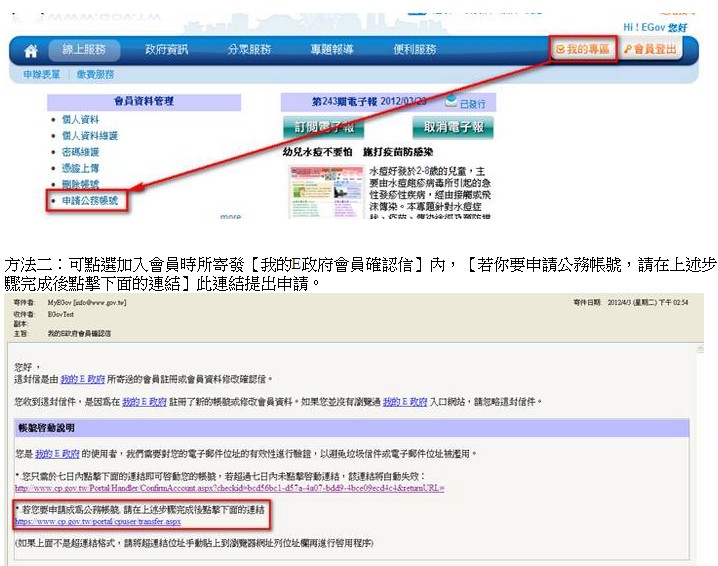
Task: Click the 取消電子報 unsubscribe button
Action: 453,127
